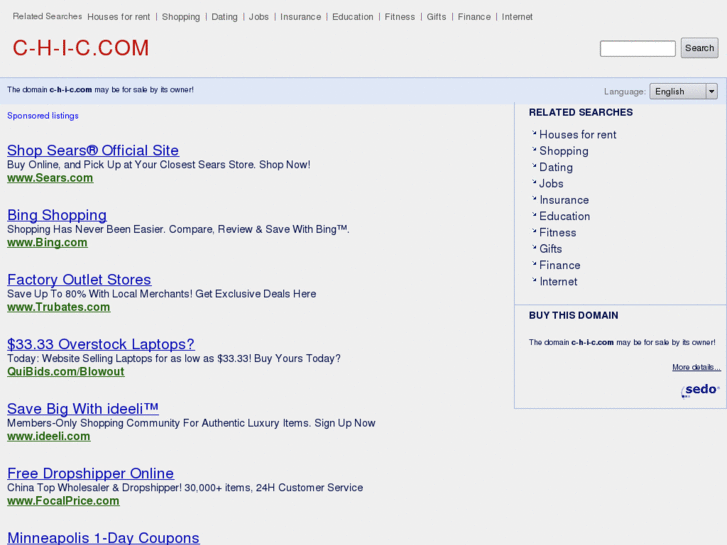
Task: Open Free Dropshipper Online ad title
Action: tap(90, 473)
